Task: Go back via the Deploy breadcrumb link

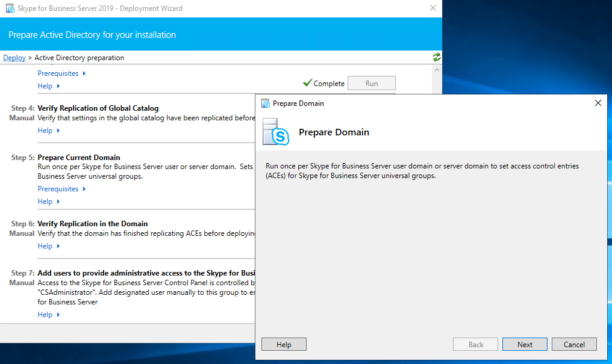Action: pos(14,58)
